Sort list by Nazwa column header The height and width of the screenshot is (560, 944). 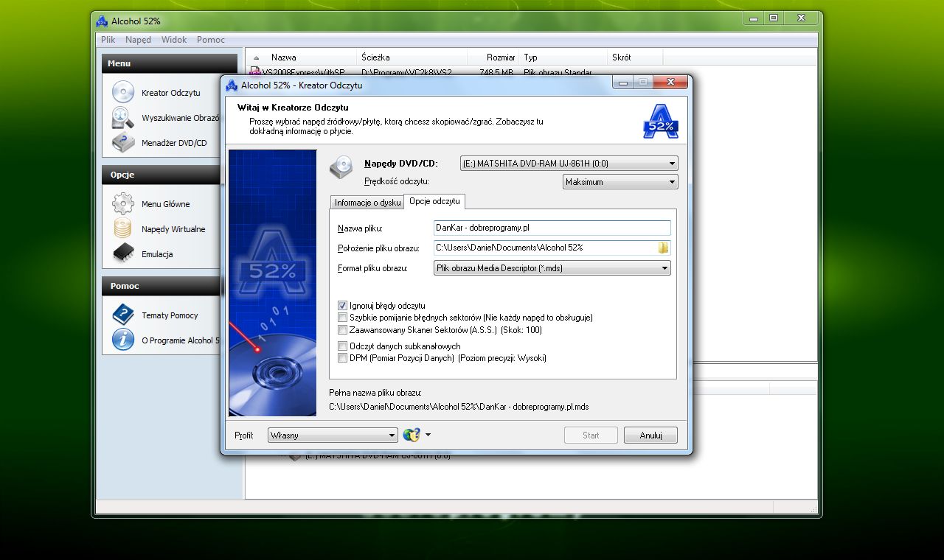pyautogui.click(x=302, y=57)
